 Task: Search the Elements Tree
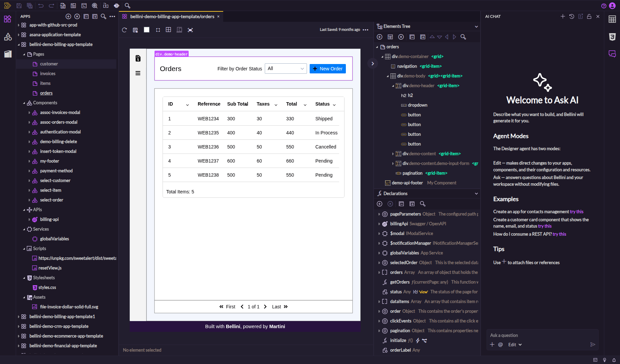[x=463, y=37]
